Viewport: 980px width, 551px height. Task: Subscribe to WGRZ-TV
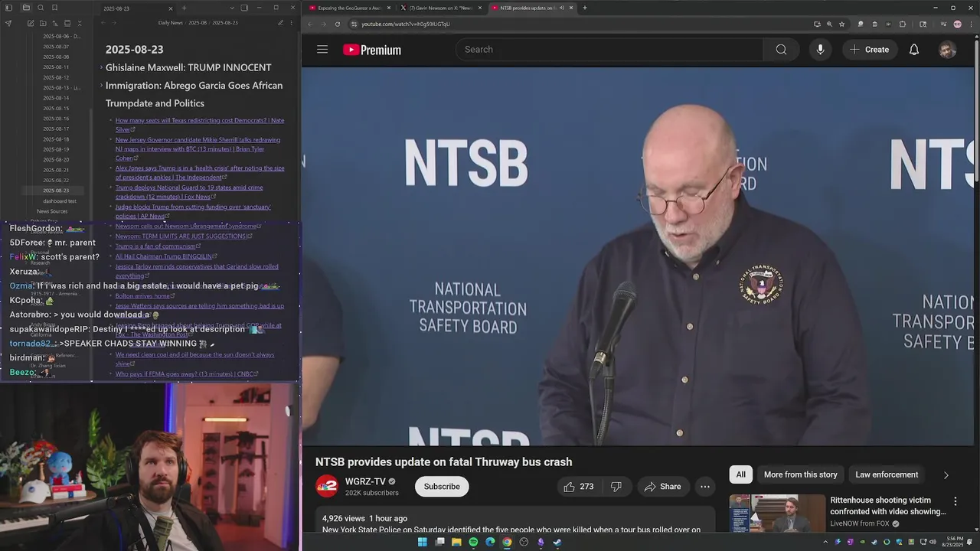[442, 487]
